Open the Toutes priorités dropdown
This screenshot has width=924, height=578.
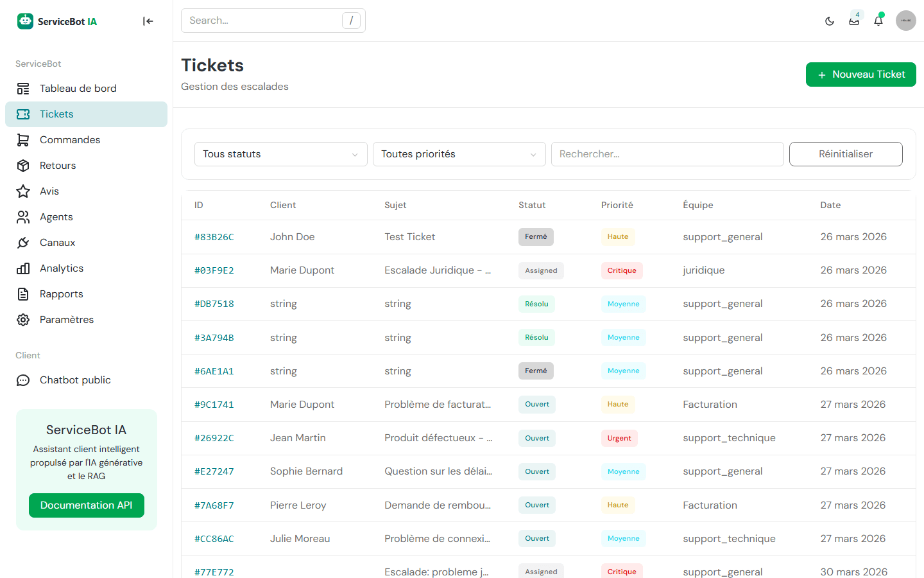[459, 154]
